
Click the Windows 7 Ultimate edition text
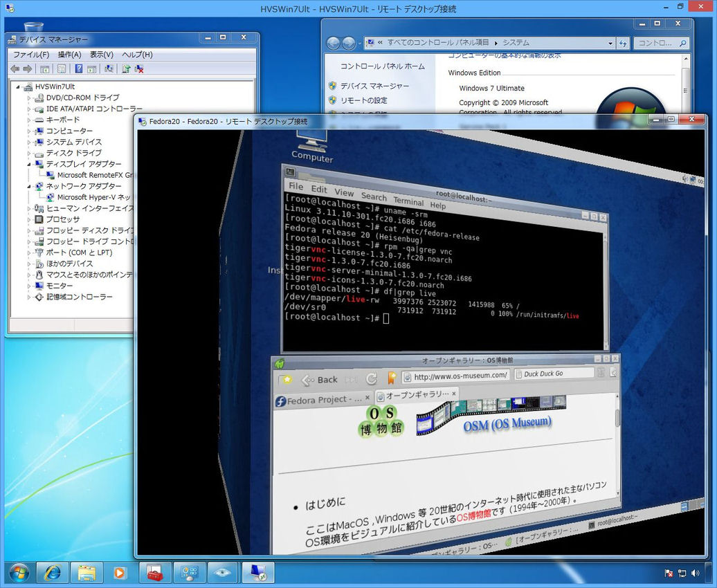491,89
